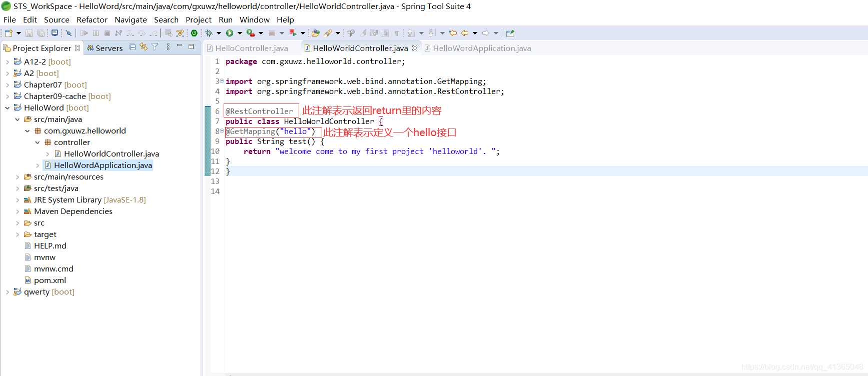Click the Step Over icon
Image resolution: width=868 pixels, height=376 pixels.
tap(142, 33)
